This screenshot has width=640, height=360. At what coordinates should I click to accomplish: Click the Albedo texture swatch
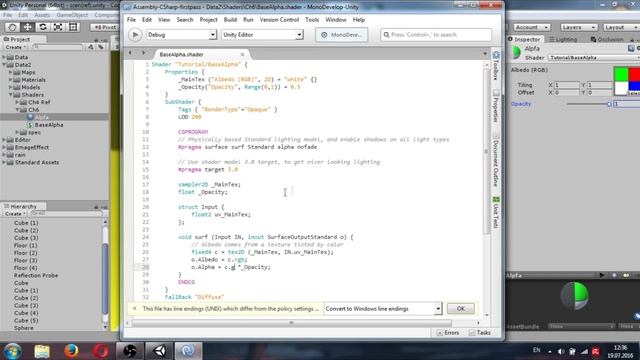pyautogui.click(x=627, y=81)
